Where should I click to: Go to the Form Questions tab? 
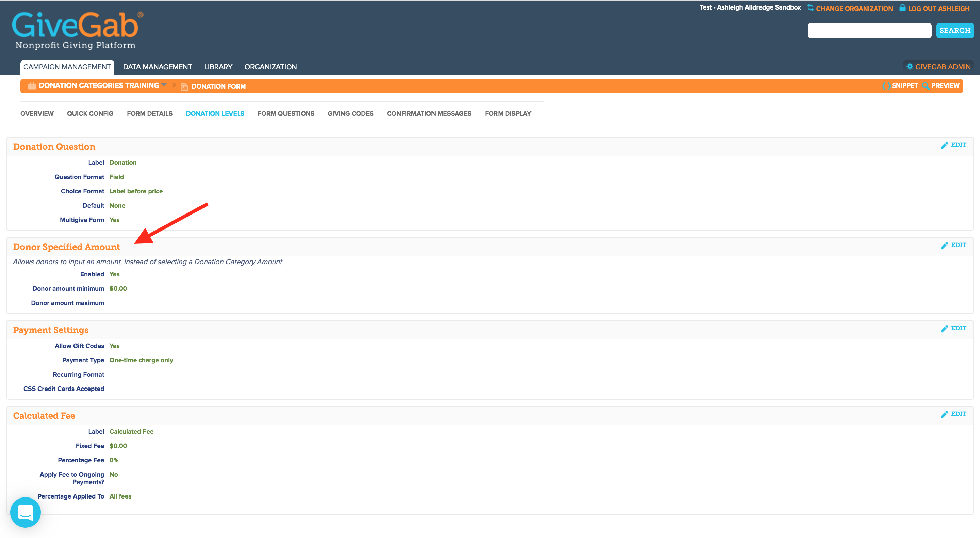pos(286,113)
